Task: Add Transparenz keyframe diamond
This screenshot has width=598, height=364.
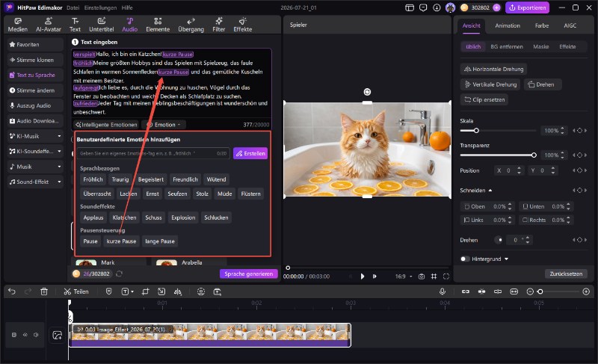Action: pos(580,155)
